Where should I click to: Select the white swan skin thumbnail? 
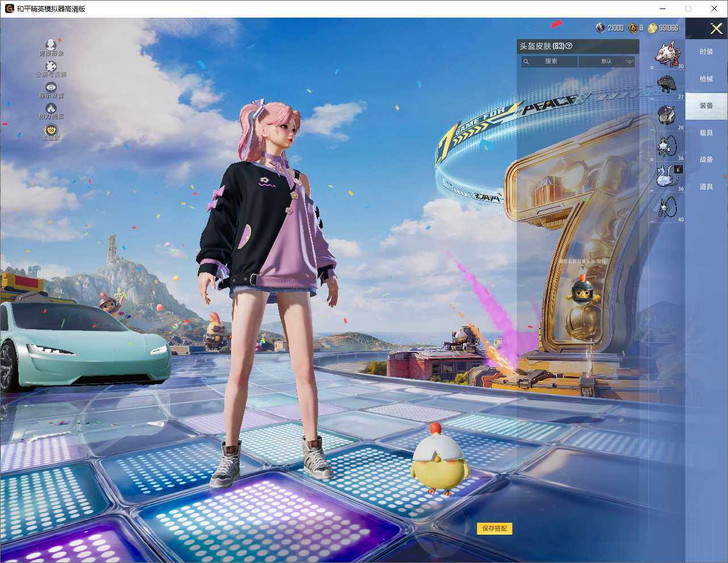click(668, 178)
